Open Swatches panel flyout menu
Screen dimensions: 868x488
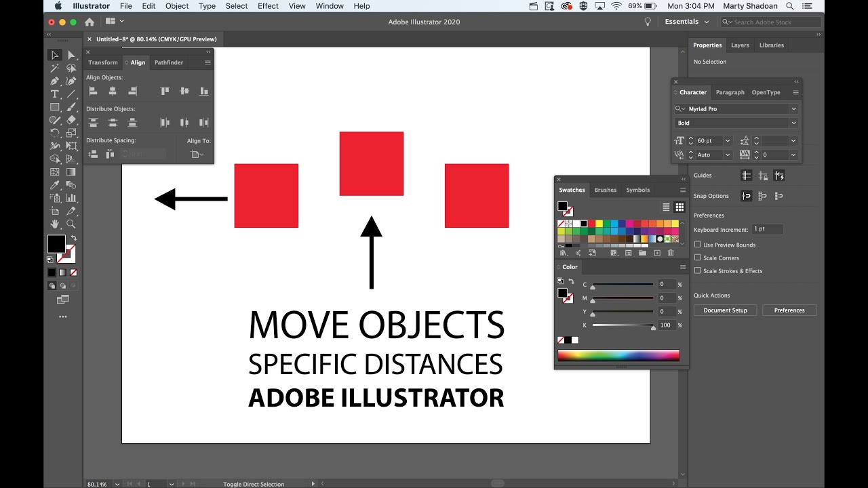point(682,190)
